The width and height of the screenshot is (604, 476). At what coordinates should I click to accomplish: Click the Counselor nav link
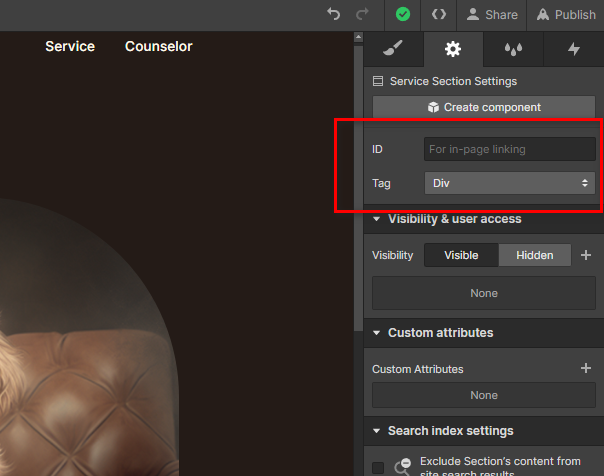[x=159, y=46]
